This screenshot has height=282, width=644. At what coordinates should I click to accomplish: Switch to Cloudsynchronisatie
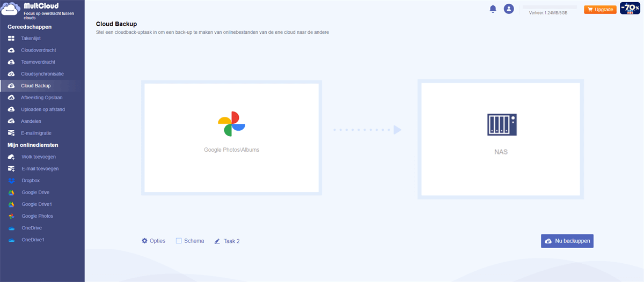(42, 74)
